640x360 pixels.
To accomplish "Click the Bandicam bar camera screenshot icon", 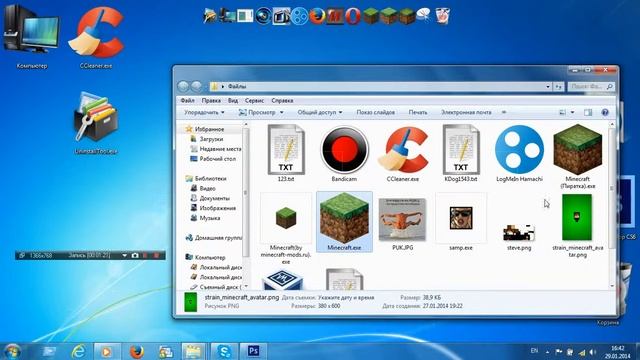I will [135, 256].
